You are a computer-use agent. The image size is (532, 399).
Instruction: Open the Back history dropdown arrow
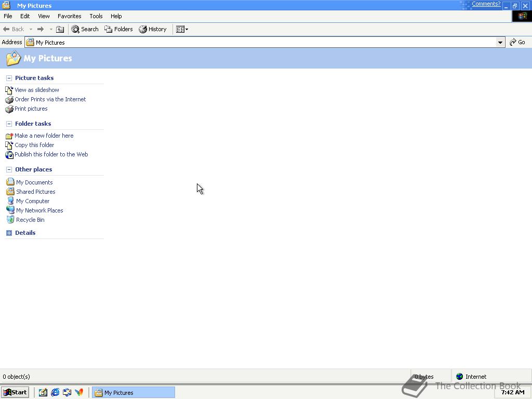(x=31, y=29)
